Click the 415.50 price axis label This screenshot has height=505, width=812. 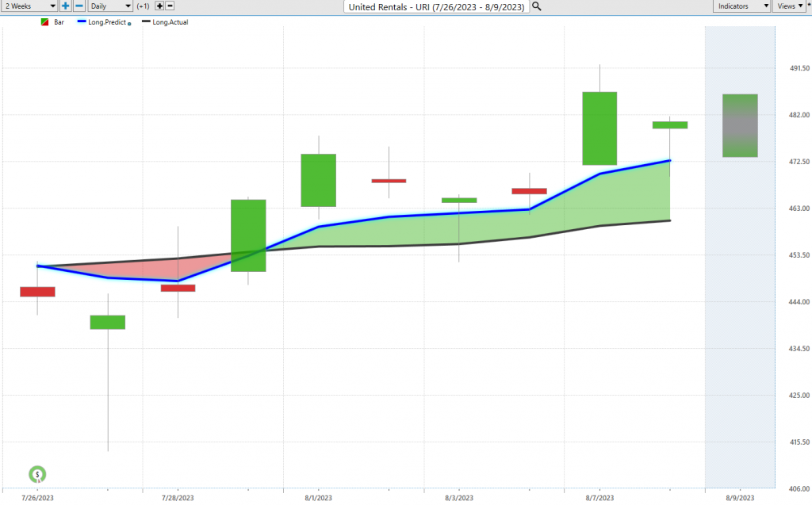tap(799, 442)
